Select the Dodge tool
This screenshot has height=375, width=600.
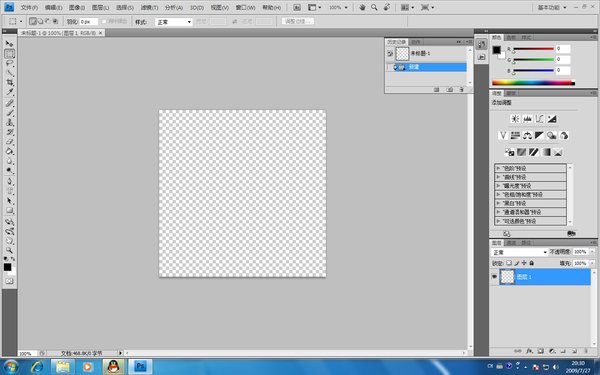(10, 171)
